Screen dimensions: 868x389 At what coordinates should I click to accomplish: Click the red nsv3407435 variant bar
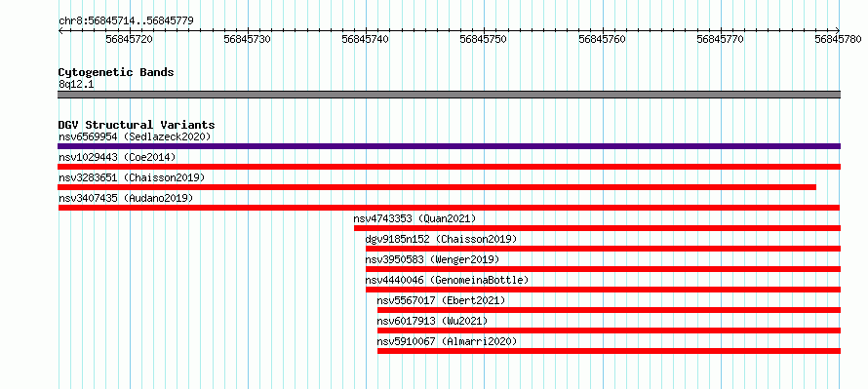click(x=449, y=208)
